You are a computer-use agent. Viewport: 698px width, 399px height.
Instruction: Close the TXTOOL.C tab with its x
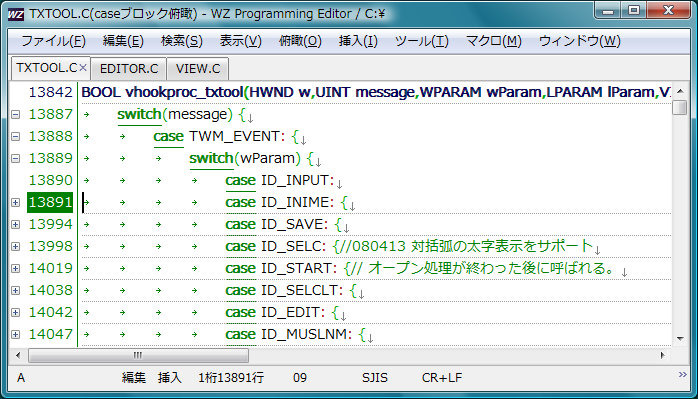pos(83,68)
